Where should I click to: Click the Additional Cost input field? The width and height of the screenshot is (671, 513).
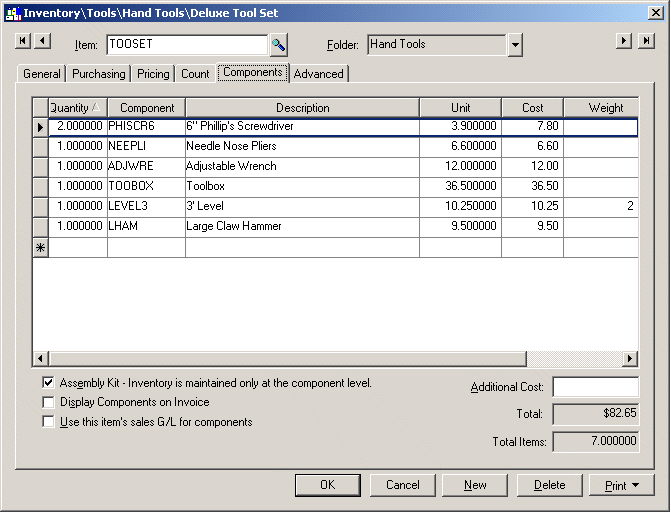point(596,387)
